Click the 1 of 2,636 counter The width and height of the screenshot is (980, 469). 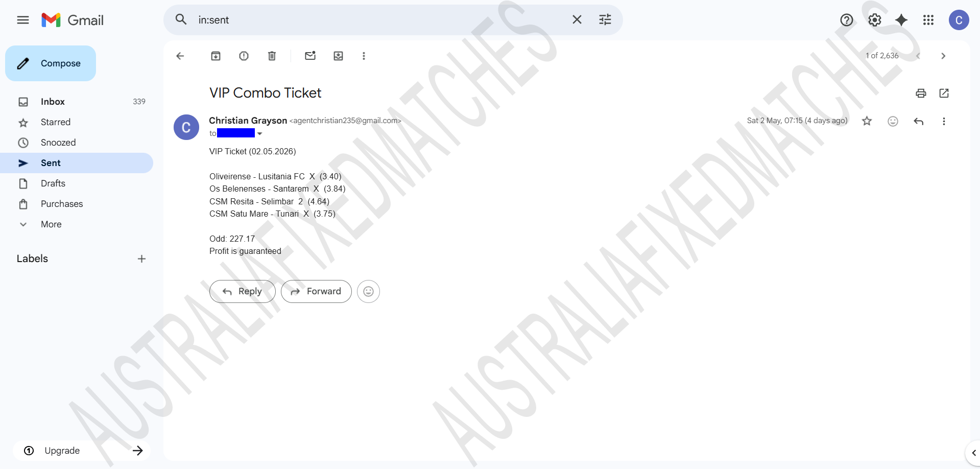pos(882,56)
